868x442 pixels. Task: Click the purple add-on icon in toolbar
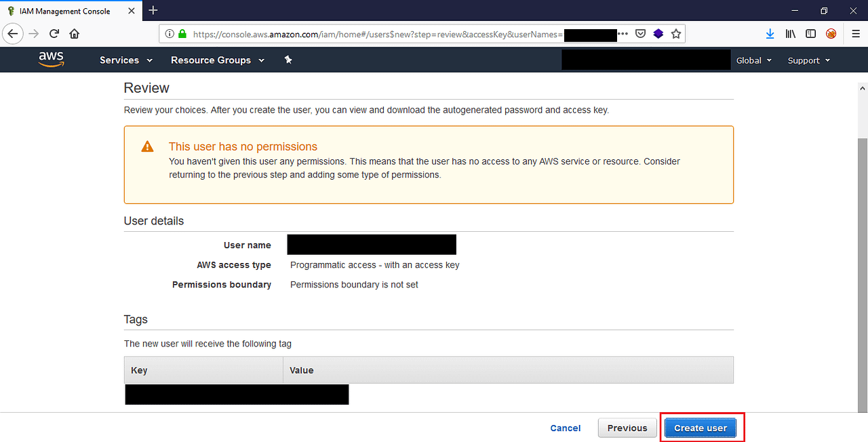658,33
